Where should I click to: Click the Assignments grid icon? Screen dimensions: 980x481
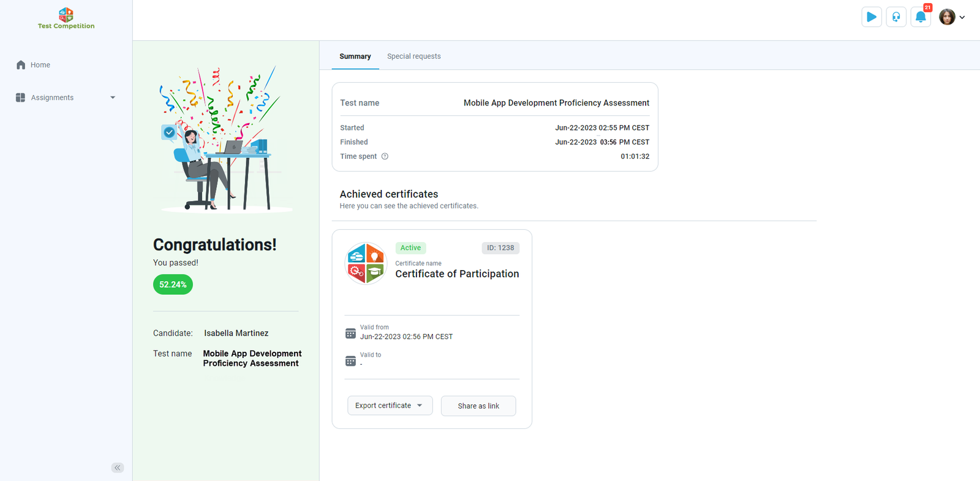point(20,97)
